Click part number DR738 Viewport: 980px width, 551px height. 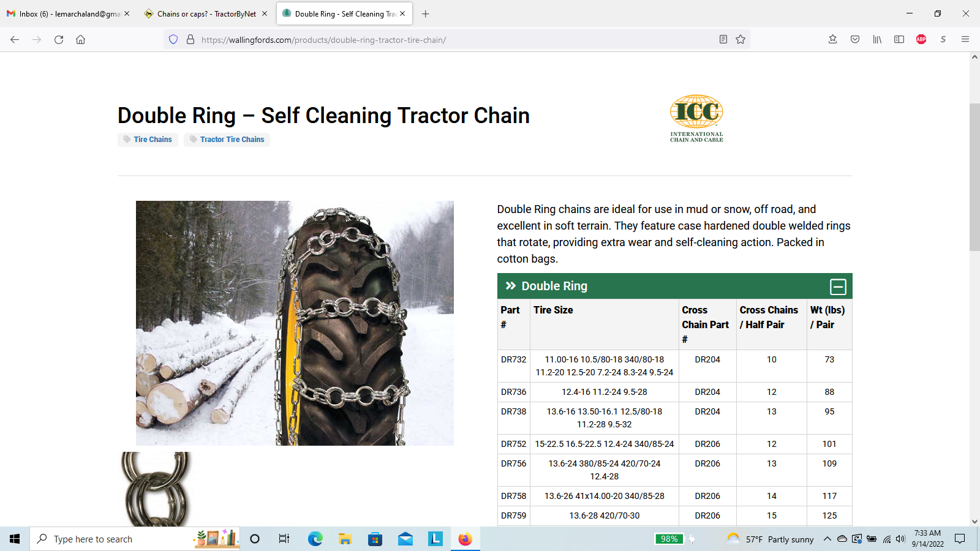pos(513,411)
